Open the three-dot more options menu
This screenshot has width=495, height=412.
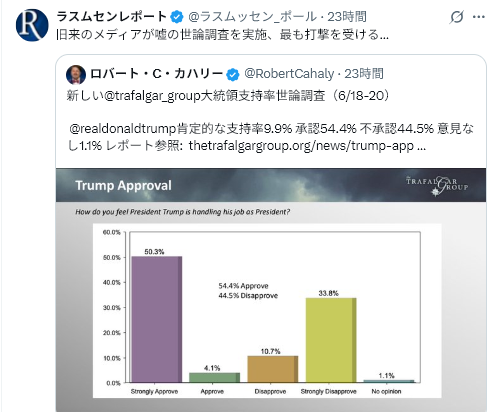click(x=479, y=17)
